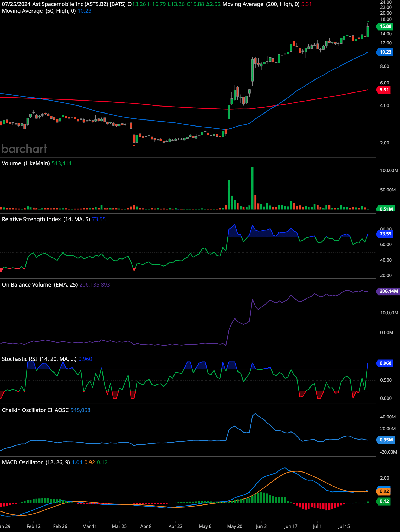
Task: Click the 0.51M volume value tag
Action: click(x=386, y=209)
